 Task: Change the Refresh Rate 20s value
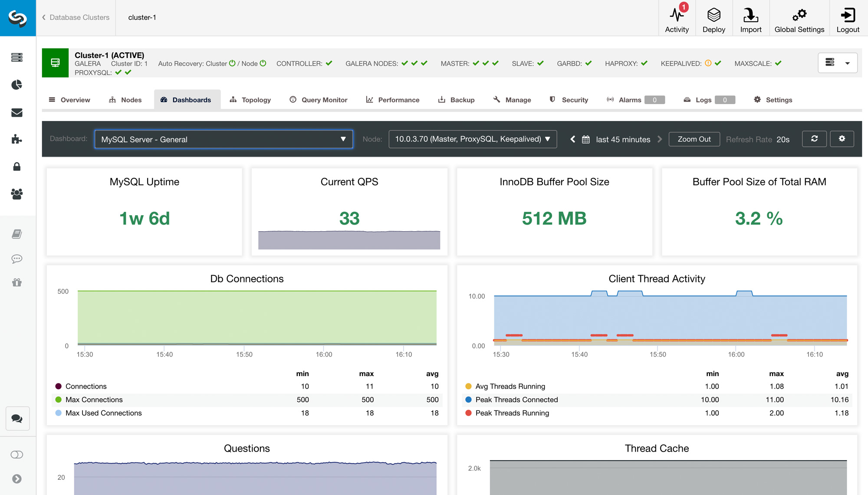tap(783, 140)
